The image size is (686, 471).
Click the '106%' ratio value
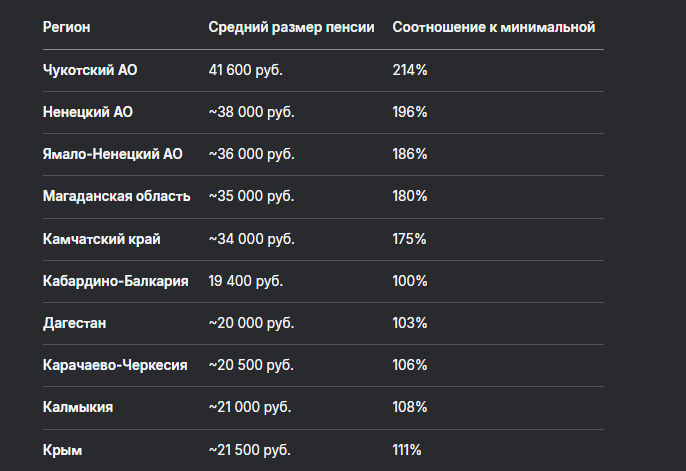click(x=410, y=365)
